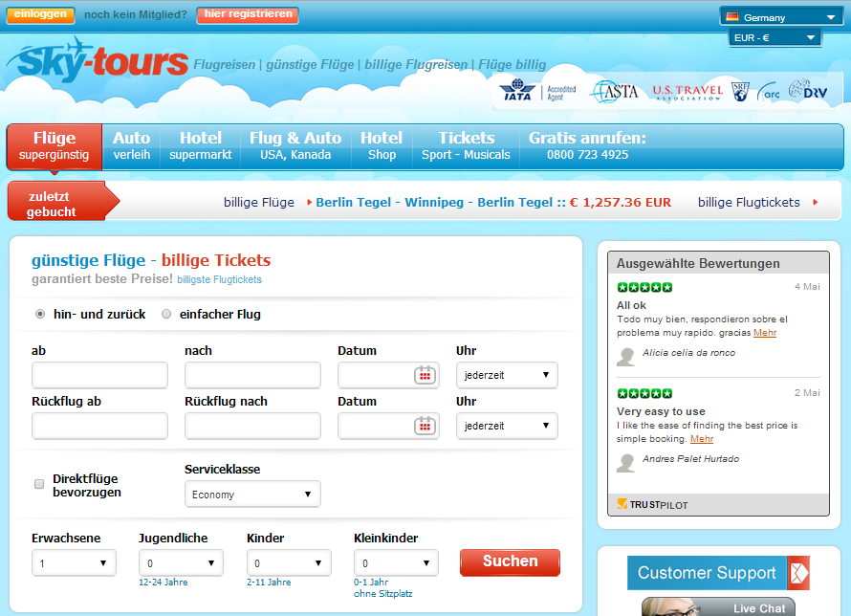Open the Erwachsene count dropdown
This screenshot has width=851, height=616.
[x=74, y=562]
